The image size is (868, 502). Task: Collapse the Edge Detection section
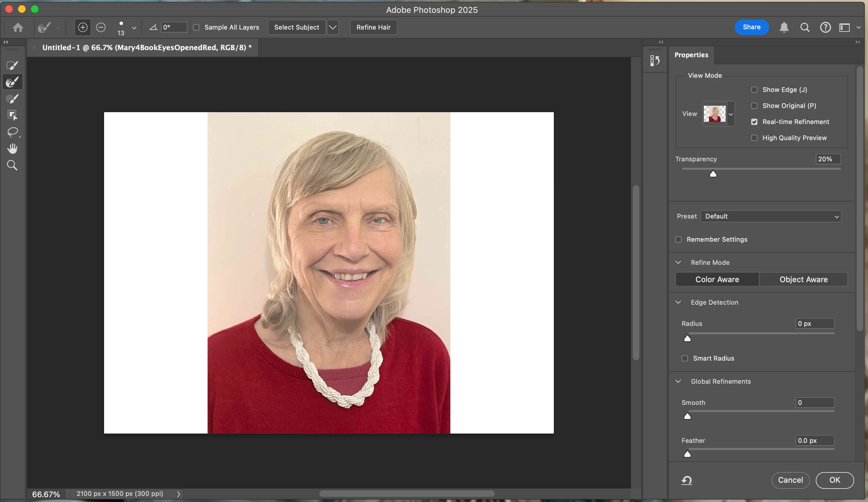pyautogui.click(x=678, y=302)
